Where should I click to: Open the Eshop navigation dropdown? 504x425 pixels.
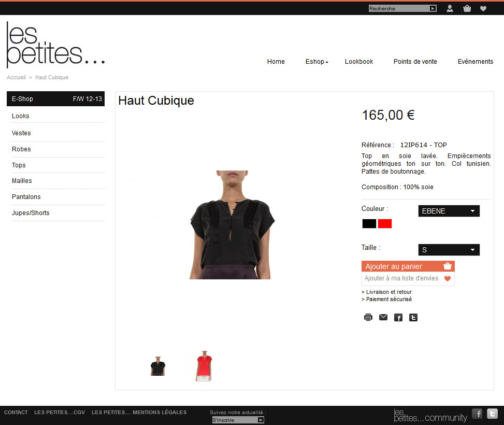tap(316, 62)
